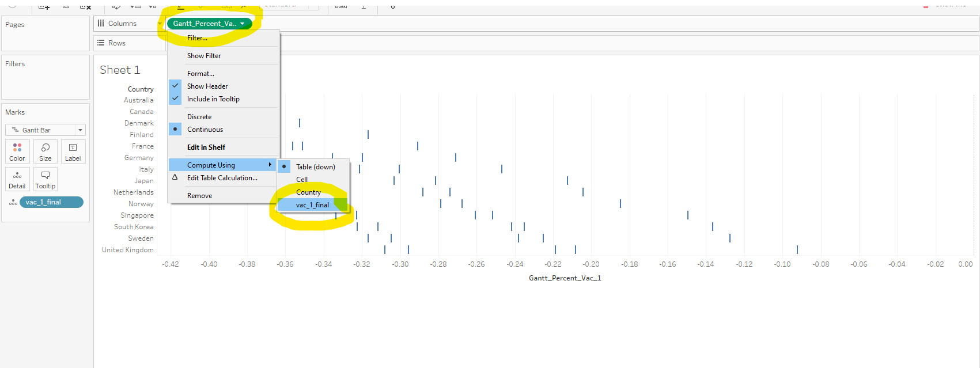The width and height of the screenshot is (980, 368).
Task: Click Remove in the context menu
Action: pos(199,196)
